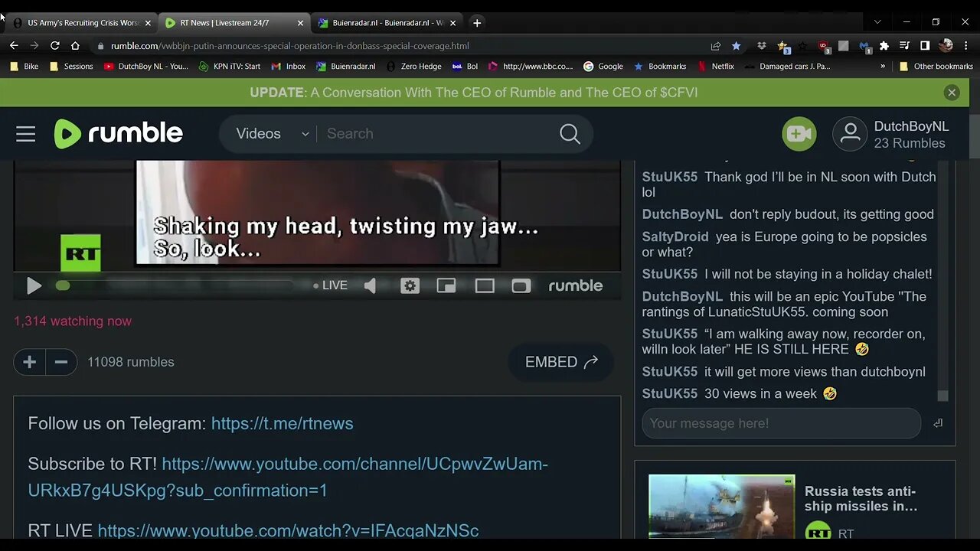This screenshot has height=551, width=980.
Task: Open the Extensions puzzle piece menu
Action: (x=884, y=46)
